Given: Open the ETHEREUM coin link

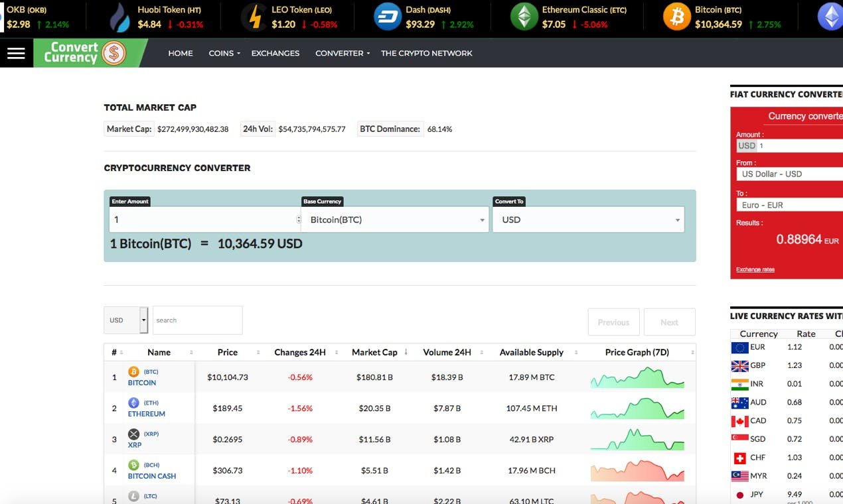Looking at the screenshot, I should tap(147, 414).
